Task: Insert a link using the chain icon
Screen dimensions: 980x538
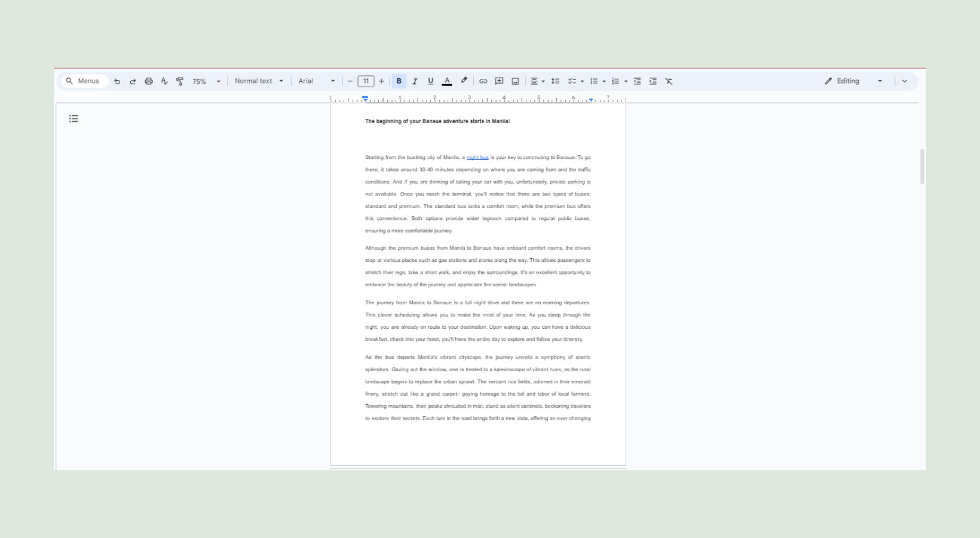Action: [x=483, y=81]
